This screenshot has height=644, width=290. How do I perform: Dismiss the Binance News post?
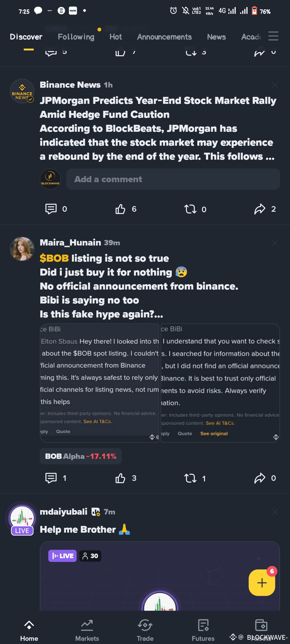(275, 85)
